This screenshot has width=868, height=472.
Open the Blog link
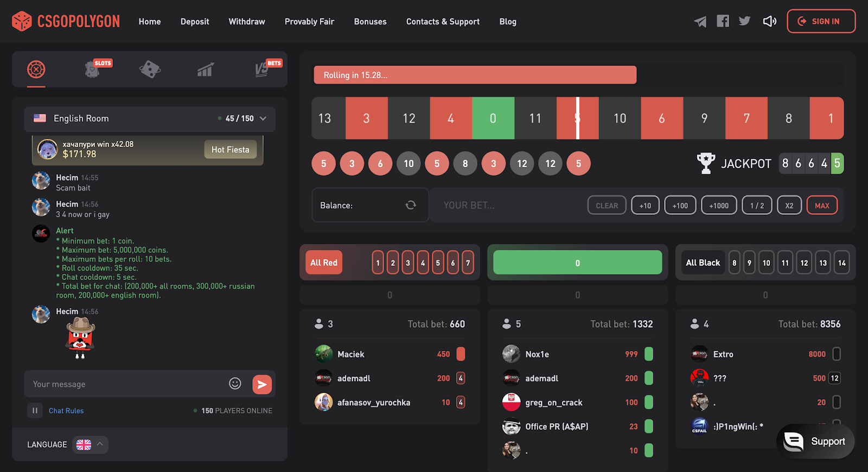(508, 22)
